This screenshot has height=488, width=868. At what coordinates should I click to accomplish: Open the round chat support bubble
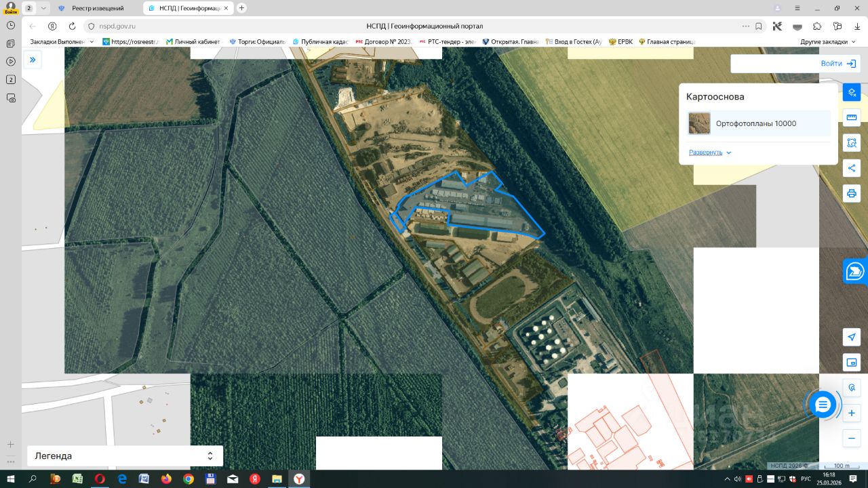click(823, 405)
